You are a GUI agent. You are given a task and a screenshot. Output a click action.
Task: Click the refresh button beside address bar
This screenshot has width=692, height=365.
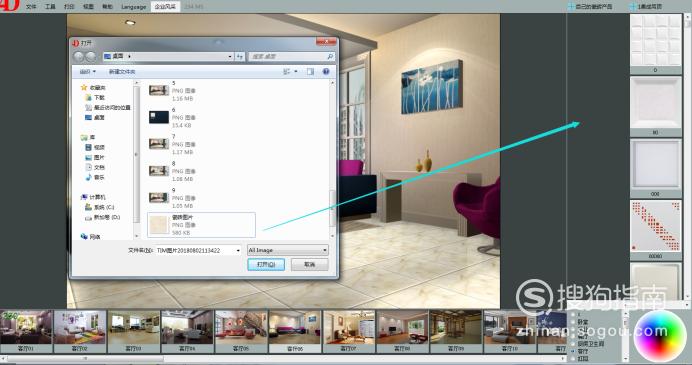tap(240, 56)
